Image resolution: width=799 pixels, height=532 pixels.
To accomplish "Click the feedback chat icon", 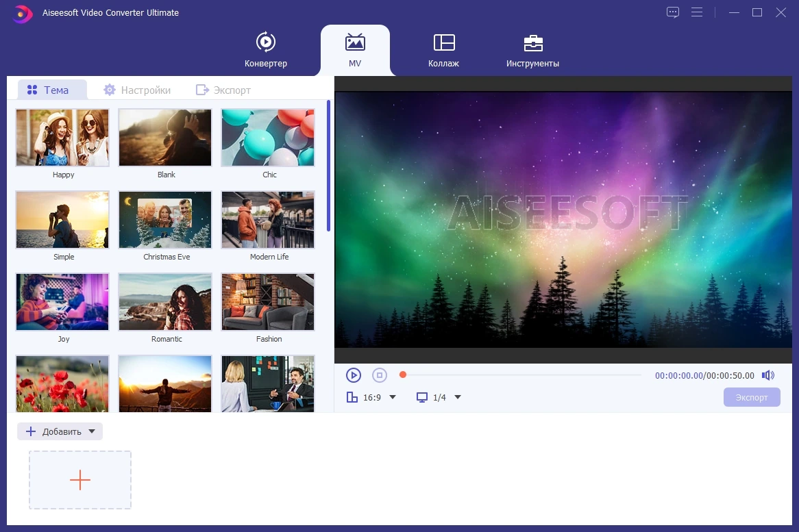I will [673, 12].
